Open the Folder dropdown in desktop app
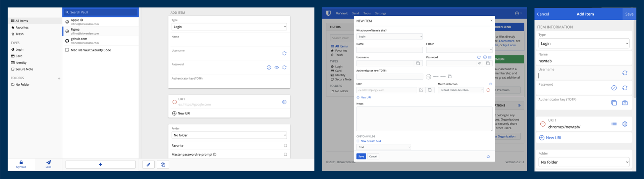Screen dimensions: 644x179 229,135
